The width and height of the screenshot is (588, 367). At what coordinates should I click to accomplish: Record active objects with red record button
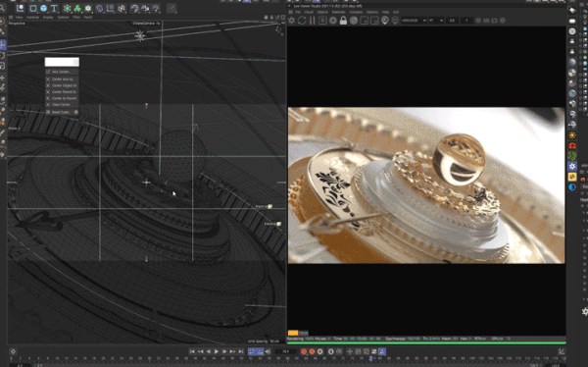click(304, 351)
